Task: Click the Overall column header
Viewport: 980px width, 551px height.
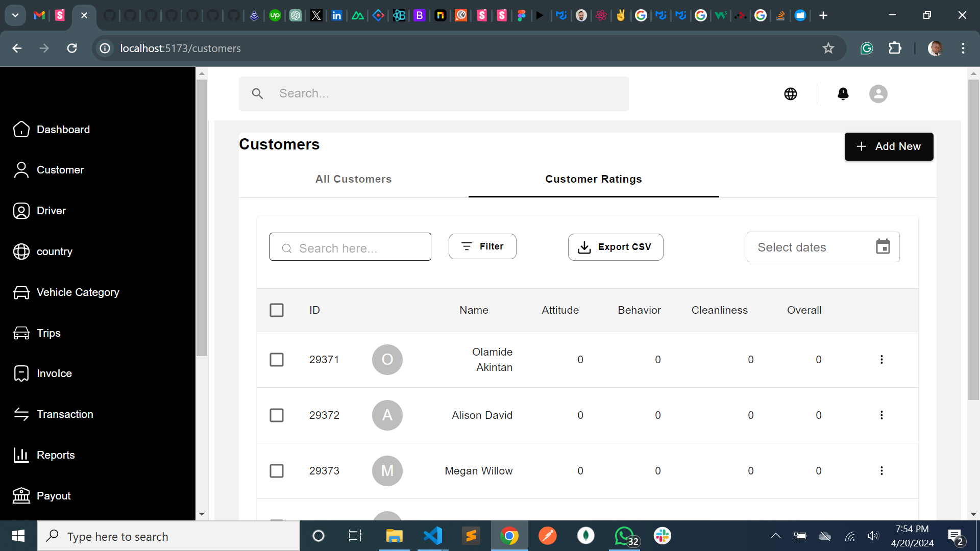Action: point(804,310)
